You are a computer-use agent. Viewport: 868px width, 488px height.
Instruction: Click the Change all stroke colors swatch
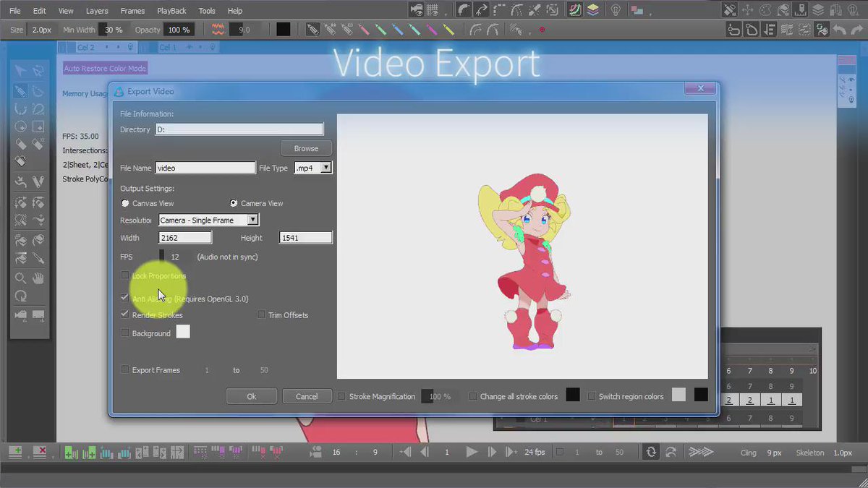[572, 395]
